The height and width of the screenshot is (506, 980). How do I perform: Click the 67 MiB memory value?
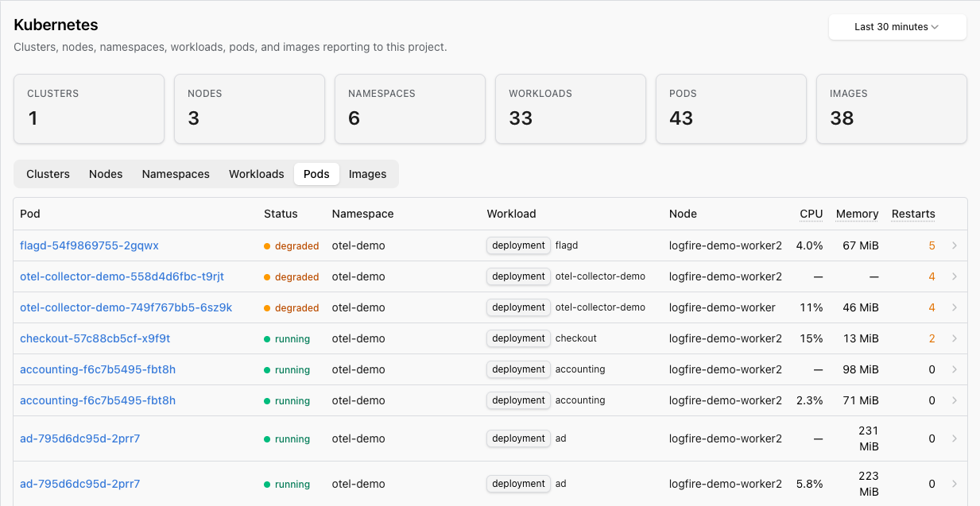coord(861,245)
